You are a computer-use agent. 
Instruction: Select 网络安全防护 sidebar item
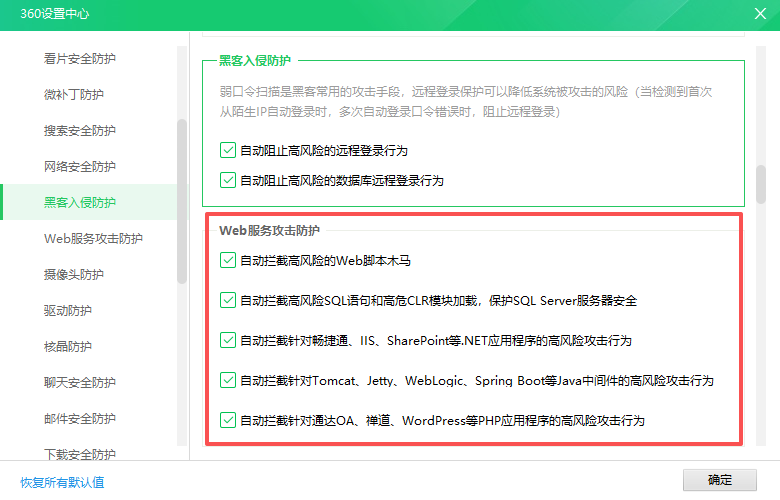tap(80, 166)
